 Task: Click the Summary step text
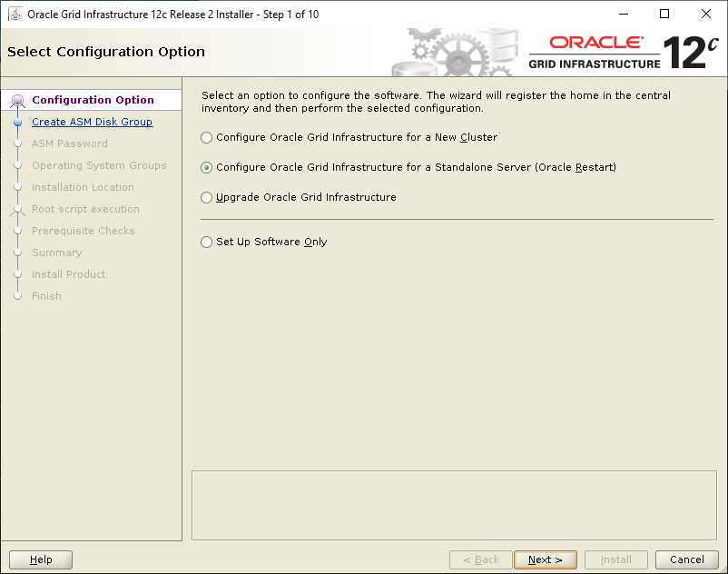56,252
